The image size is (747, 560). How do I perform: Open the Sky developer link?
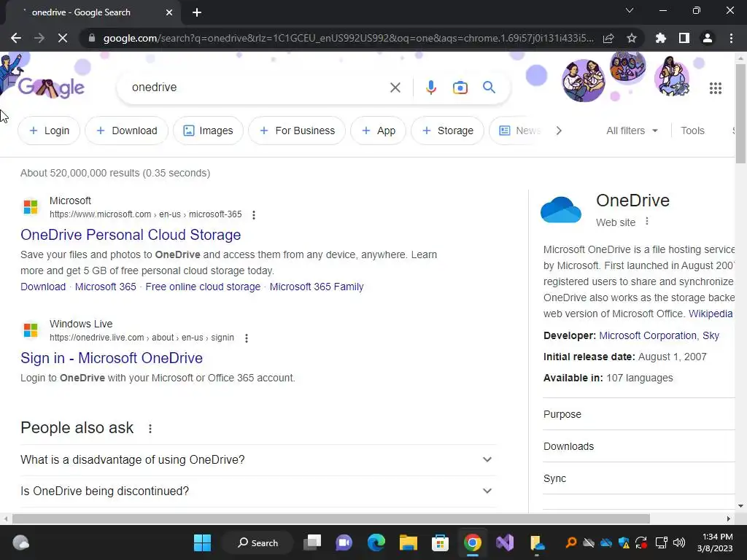(x=711, y=335)
